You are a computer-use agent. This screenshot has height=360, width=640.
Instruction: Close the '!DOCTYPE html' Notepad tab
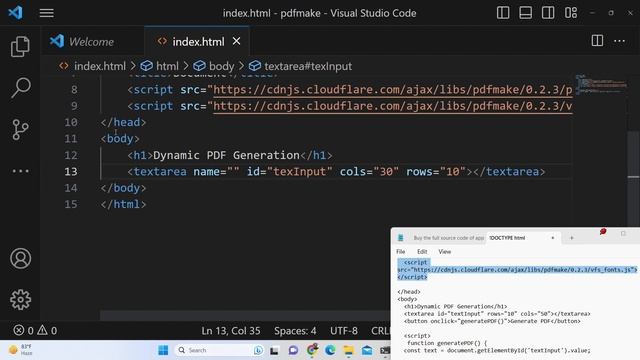(x=553, y=238)
